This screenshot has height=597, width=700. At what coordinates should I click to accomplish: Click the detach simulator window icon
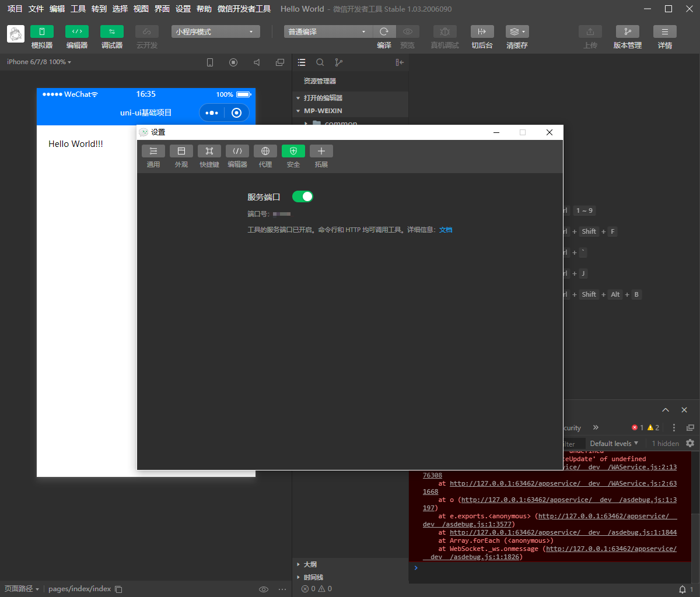280,62
